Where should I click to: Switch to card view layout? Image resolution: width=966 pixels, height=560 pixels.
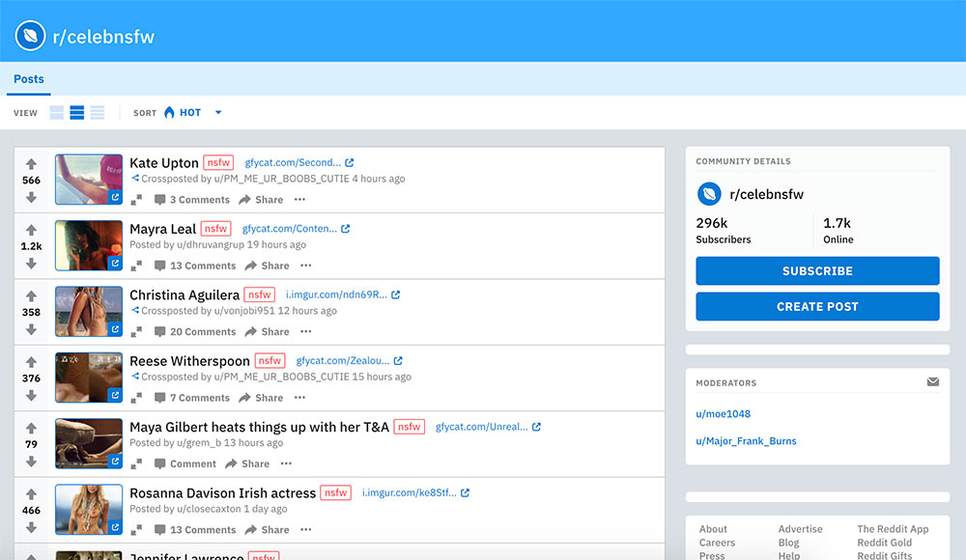pyautogui.click(x=57, y=113)
